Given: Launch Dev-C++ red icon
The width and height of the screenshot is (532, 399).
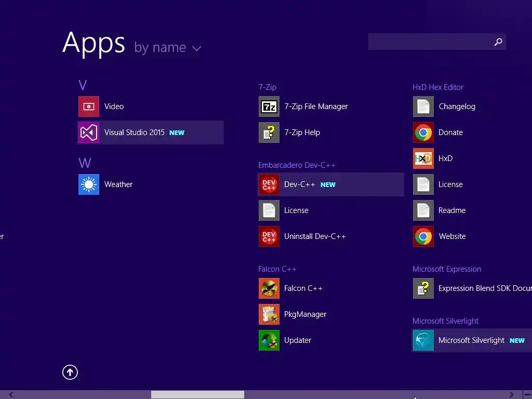Looking at the screenshot, I should (269, 184).
